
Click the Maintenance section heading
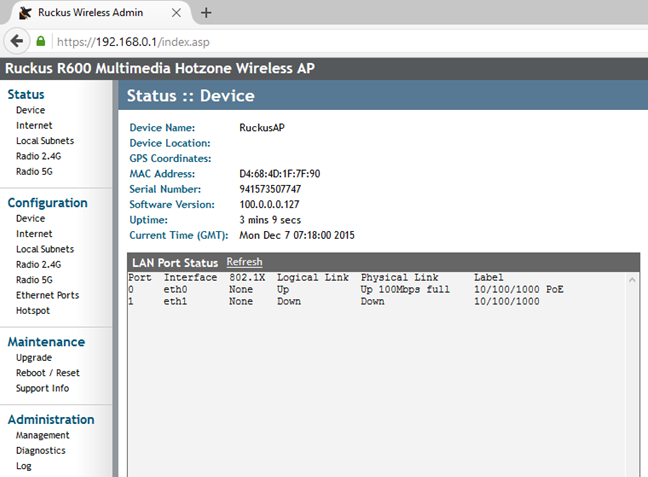pyautogui.click(x=46, y=342)
